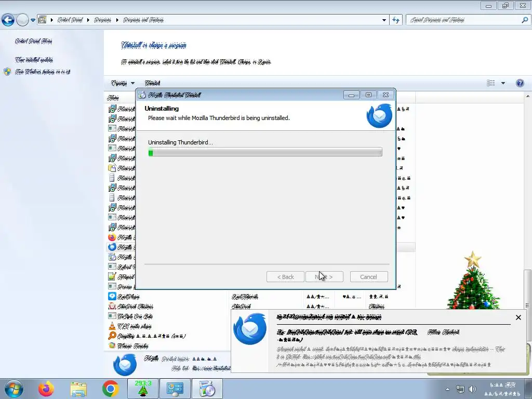Open View installed updates link
The height and width of the screenshot is (399, 532).
click(x=34, y=60)
